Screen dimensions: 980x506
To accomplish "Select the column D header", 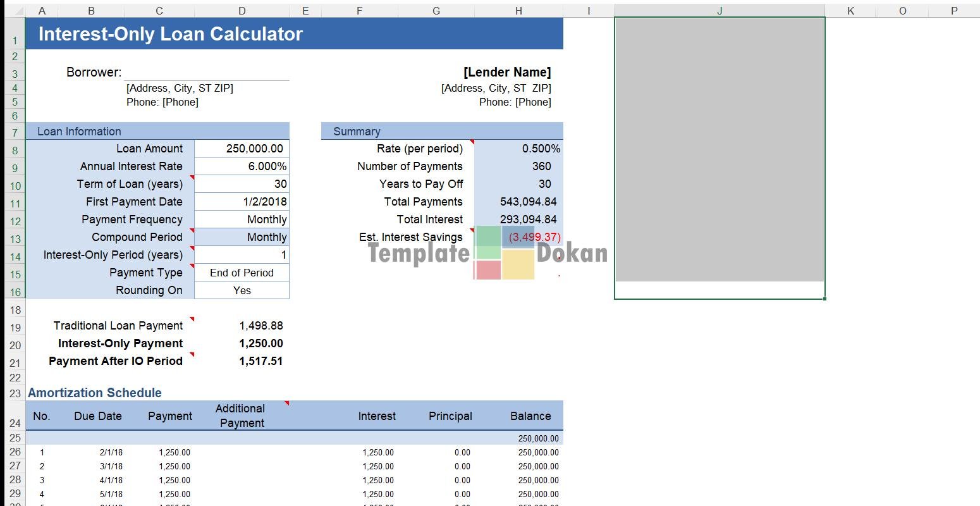I will pos(242,11).
